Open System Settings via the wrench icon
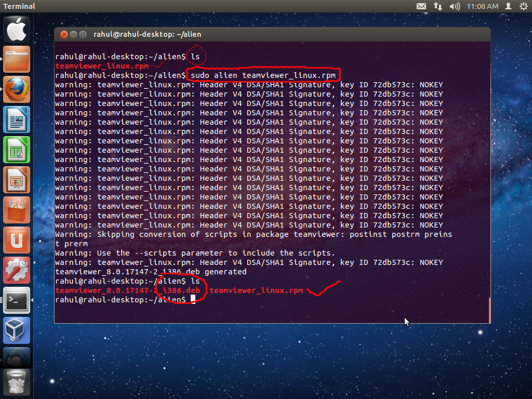This screenshot has width=532, height=399. (17, 269)
